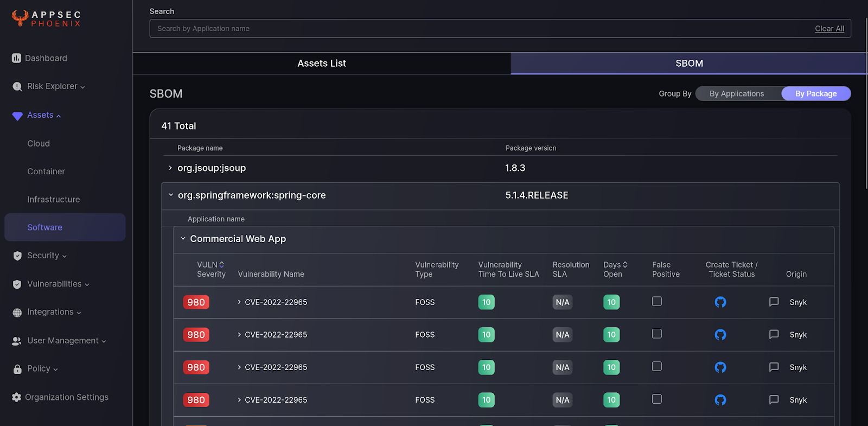The image size is (868, 426).
Task: Click the AppSec Phoenix logo
Action: (47, 19)
